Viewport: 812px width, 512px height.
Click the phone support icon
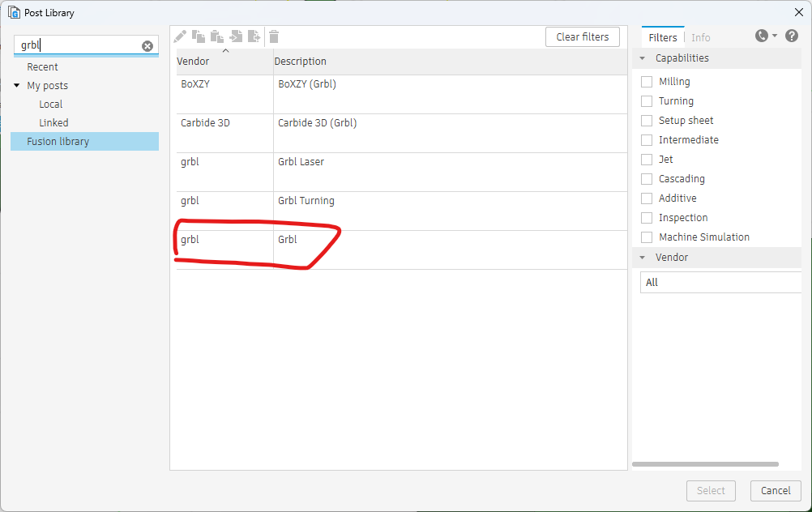(761, 36)
